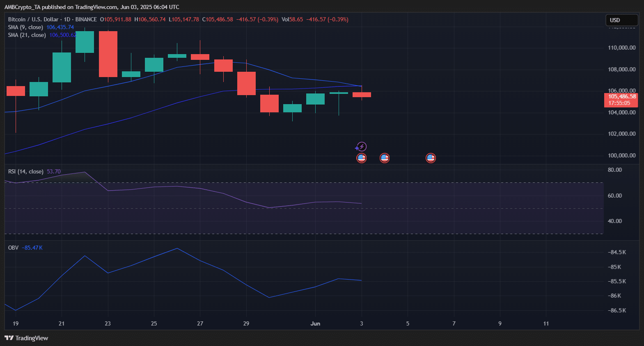The image size is (644, 346).
Task: Click the 100,000.00 price axis label
Action: 621,155
